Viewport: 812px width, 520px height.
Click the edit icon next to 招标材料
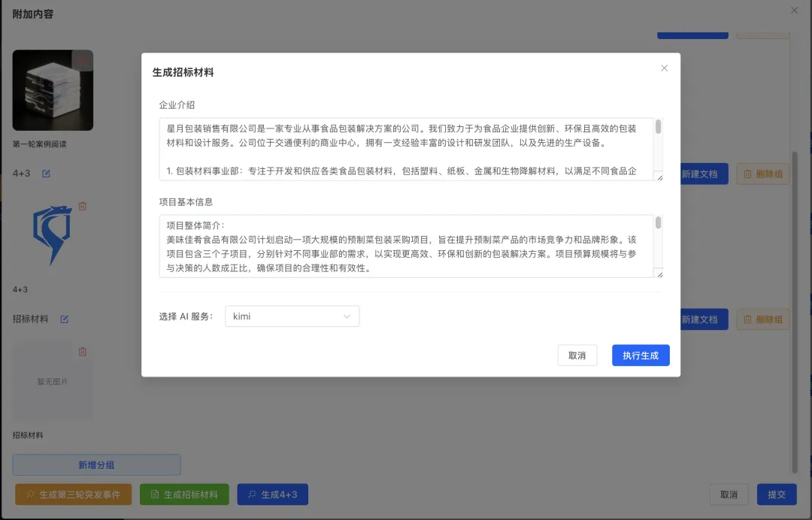(64, 319)
